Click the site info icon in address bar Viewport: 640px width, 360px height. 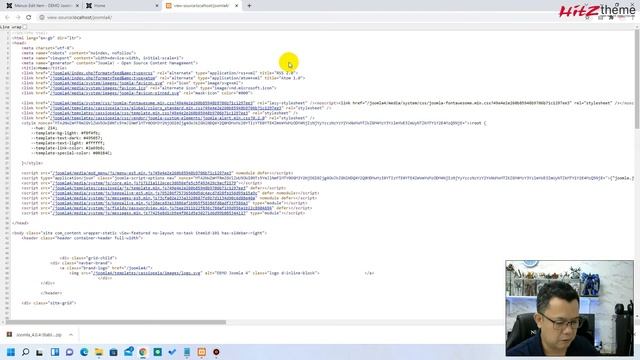point(42,18)
